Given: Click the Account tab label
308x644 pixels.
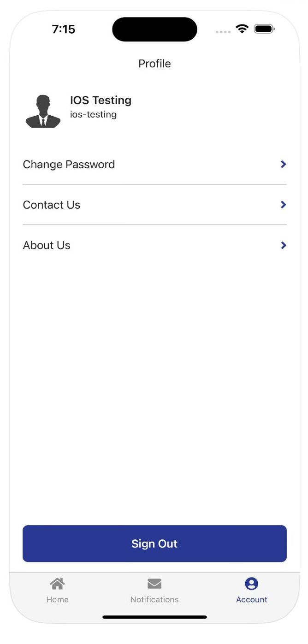Looking at the screenshot, I should click(251, 599).
